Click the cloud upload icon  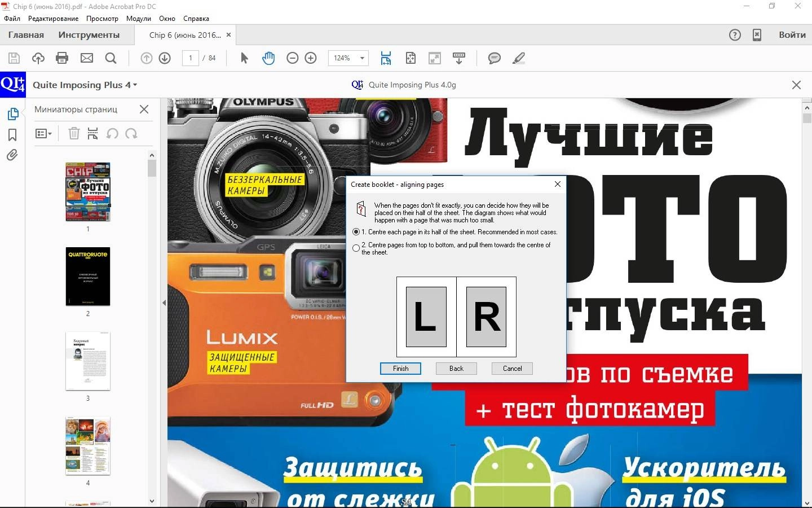(x=38, y=58)
